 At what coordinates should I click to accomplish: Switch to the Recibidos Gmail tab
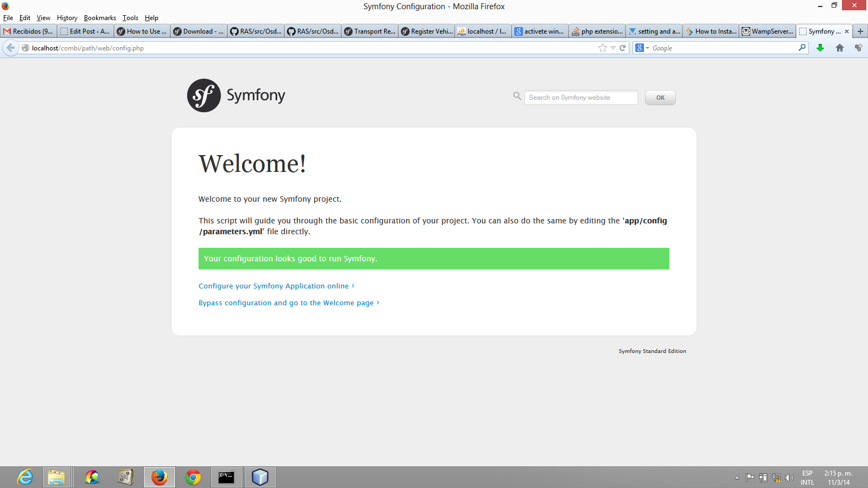click(x=28, y=31)
